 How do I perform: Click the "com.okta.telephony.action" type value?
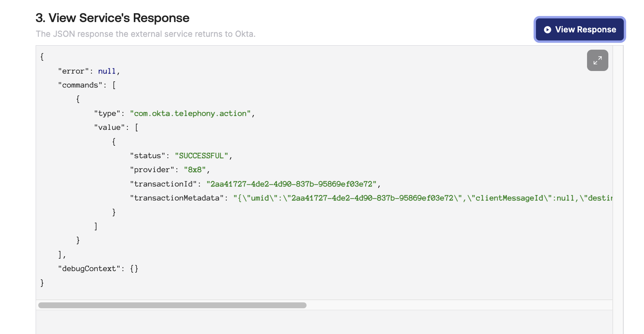[190, 113]
